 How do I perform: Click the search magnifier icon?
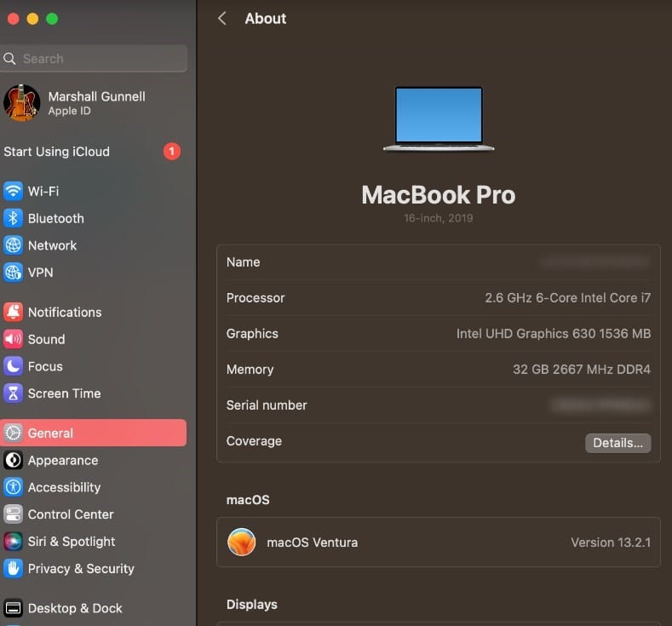[10, 59]
